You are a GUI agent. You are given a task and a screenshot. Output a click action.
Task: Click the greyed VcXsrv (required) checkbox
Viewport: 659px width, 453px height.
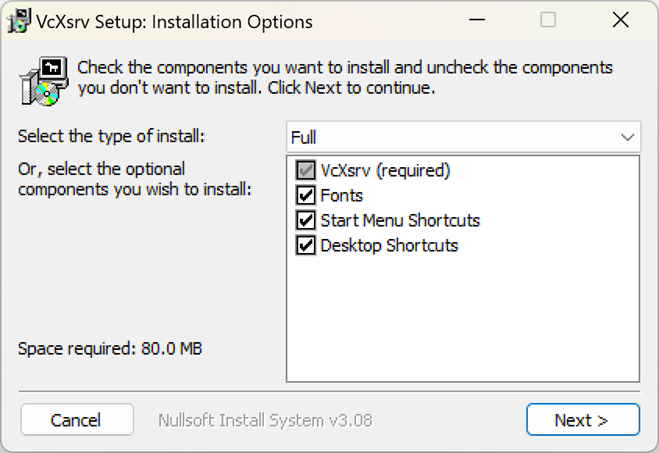[306, 170]
